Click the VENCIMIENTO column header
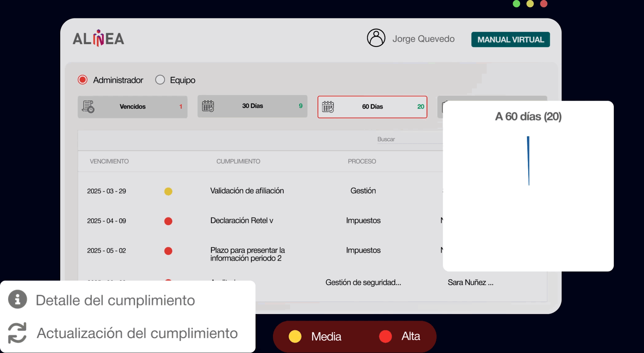Image resolution: width=644 pixels, height=353 pixels. coord(109,161)
